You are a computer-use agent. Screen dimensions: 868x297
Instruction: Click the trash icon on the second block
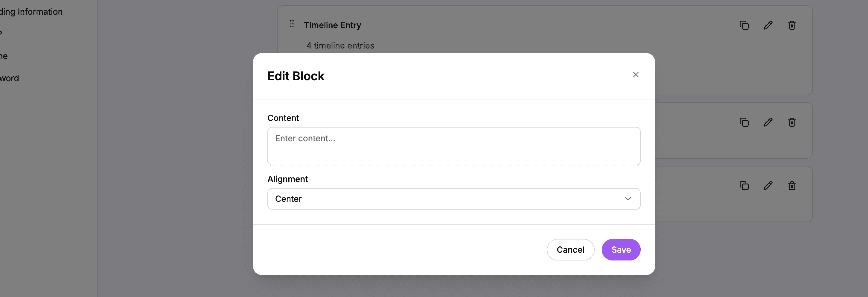pos(792,122)
